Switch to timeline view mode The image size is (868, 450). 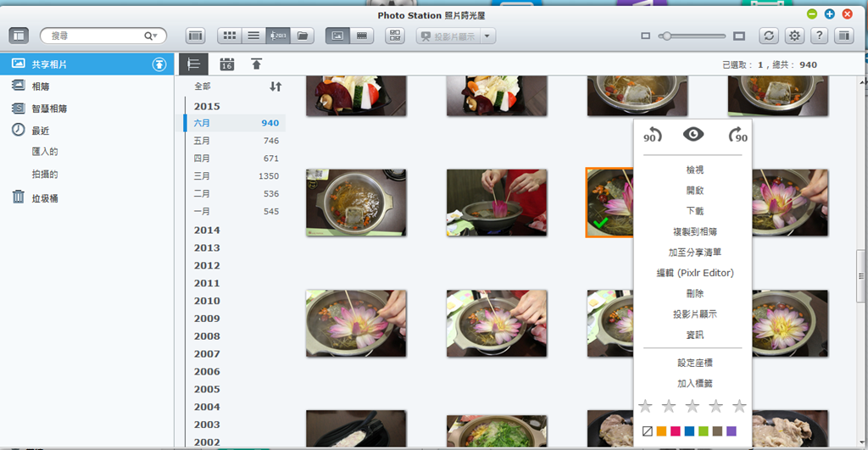coord(278,36)
